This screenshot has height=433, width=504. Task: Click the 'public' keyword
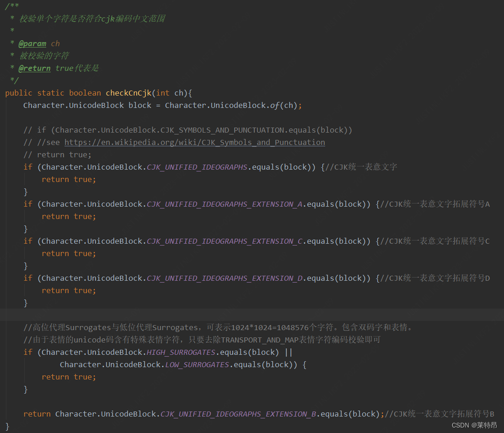pyautogui.click(x=19, y=93)
